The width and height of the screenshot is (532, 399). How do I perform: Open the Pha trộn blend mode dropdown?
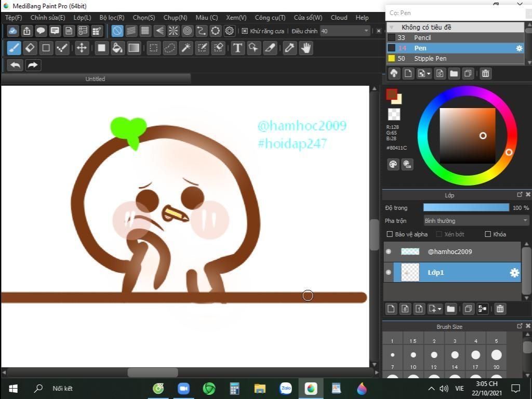click(x=476, y=220)
